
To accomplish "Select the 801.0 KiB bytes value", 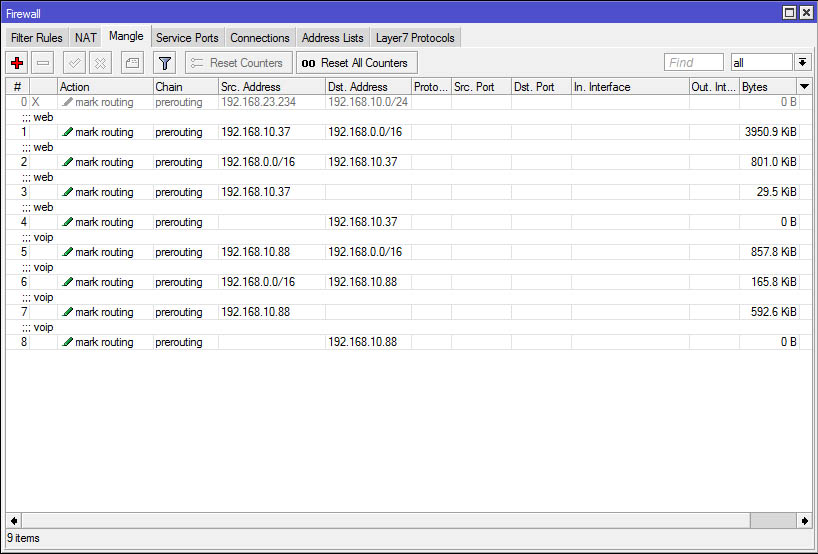I will coord(774,162).
